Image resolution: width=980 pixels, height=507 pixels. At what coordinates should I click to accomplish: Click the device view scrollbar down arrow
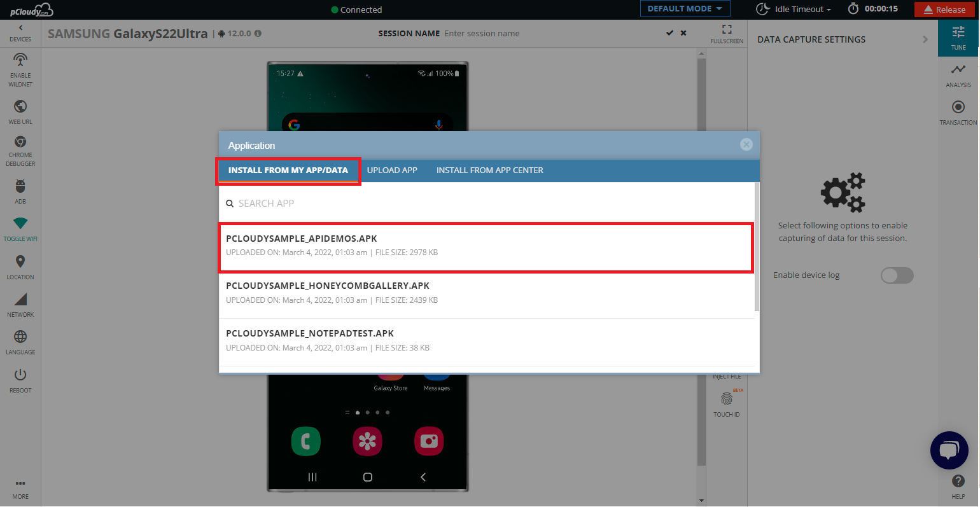point(701,501)
